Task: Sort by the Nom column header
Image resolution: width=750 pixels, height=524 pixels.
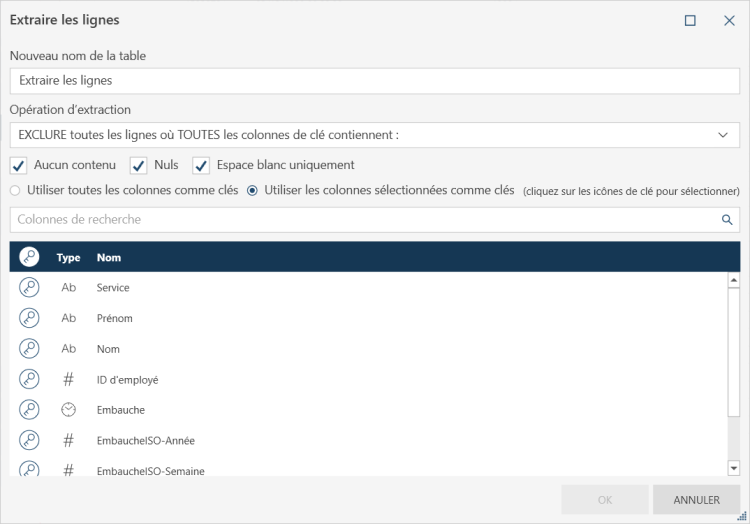Action: tap(108, 258)
